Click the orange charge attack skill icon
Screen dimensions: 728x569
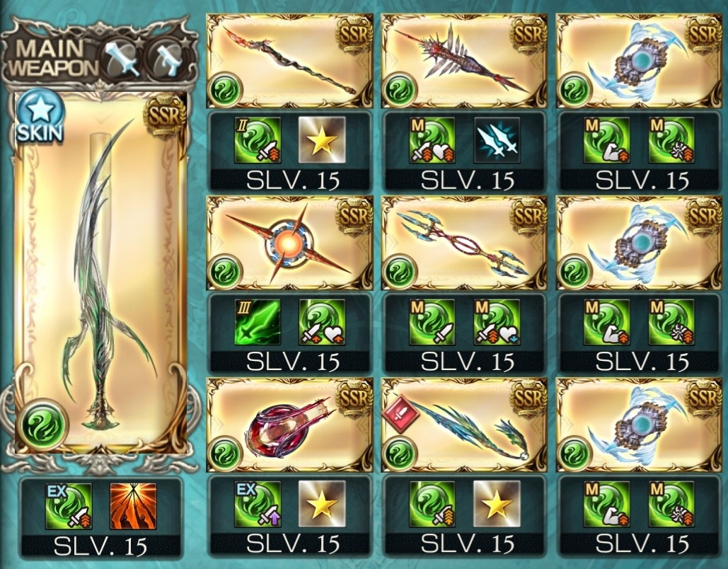point(133,506)
